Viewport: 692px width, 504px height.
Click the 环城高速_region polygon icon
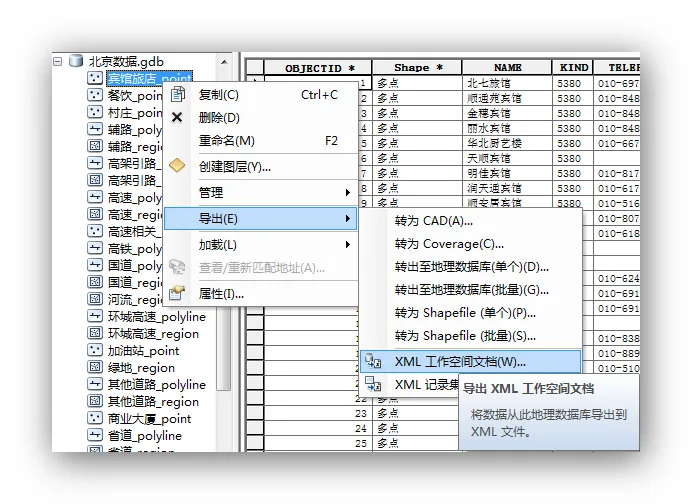[x=95, y=333]
